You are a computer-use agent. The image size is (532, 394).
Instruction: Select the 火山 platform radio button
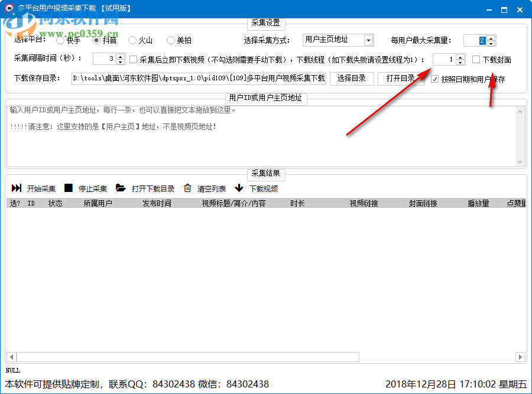pos(132,40)
